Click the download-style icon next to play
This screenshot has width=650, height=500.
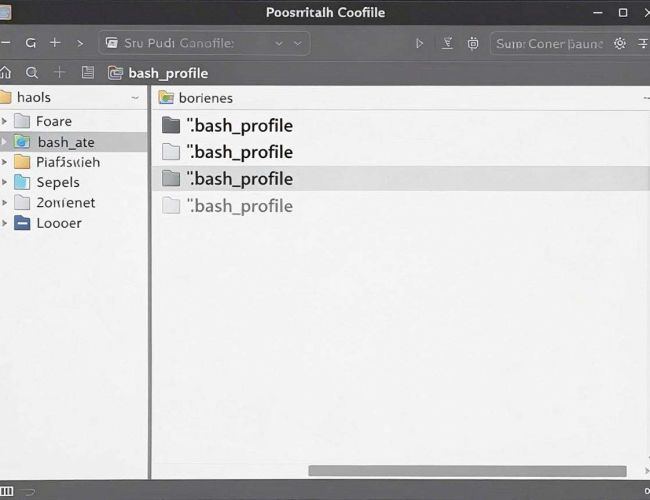click(x=447, y=43)
